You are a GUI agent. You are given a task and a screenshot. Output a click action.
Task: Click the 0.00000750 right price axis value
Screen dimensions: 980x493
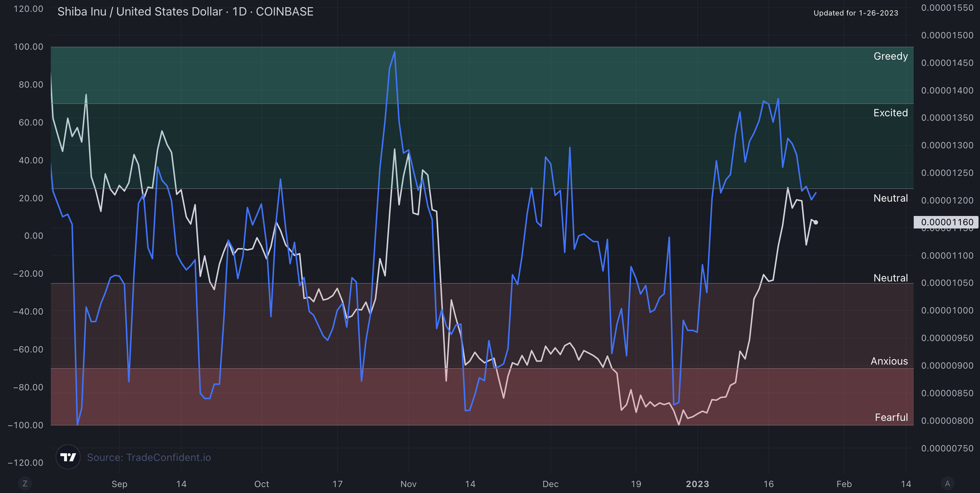tap(947, 448)
